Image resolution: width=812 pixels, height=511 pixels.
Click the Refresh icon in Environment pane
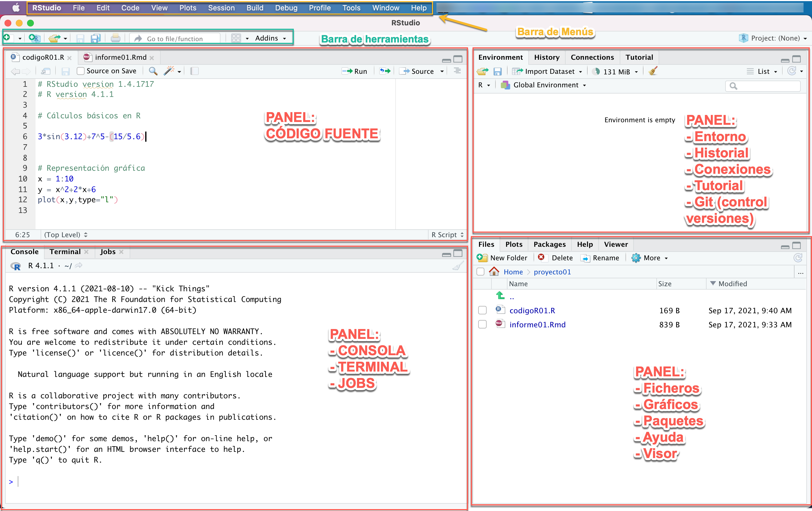(x=791, y=71)
